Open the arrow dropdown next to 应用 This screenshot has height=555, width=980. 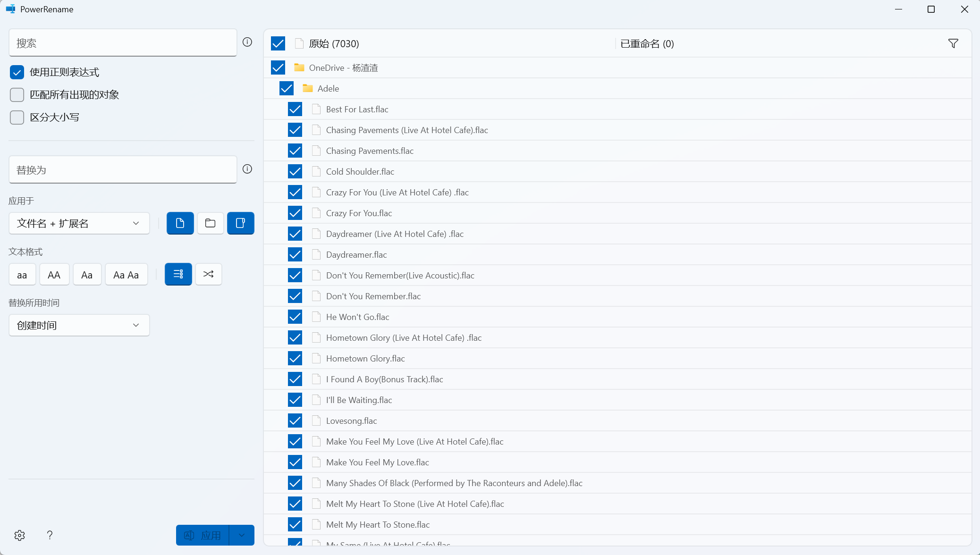242,535
